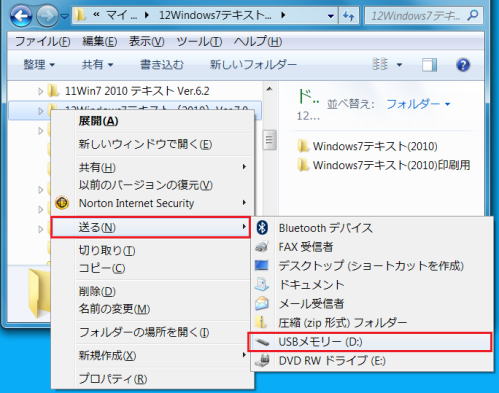499x393 pixels.
Task: Open the 共有(H) submenu in the context menu
Action: pos(152,167)
